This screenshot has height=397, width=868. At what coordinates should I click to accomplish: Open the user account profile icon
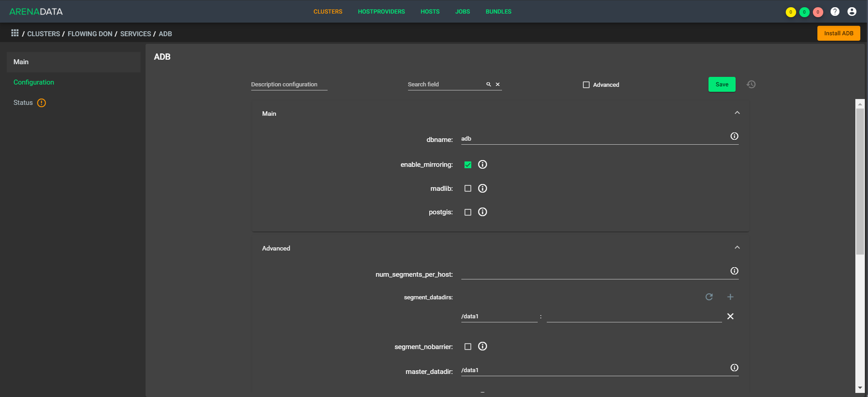(x=852, y=12)
